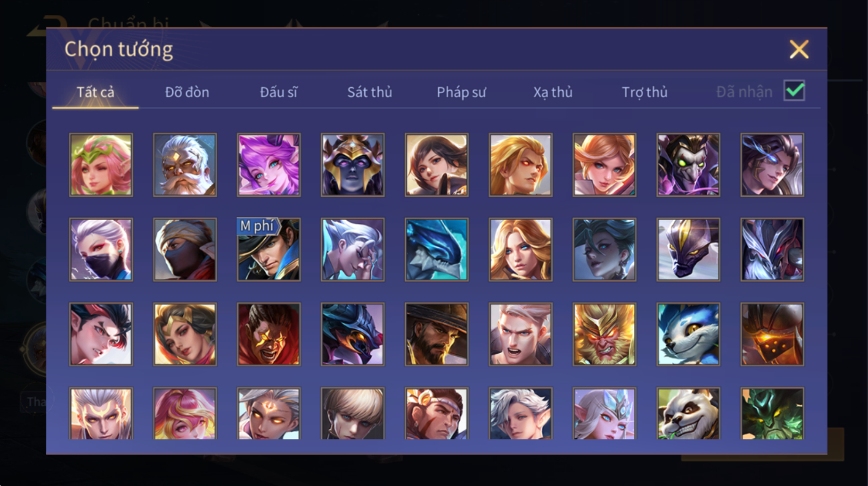Image resolution: width=868 pixels, height=486 pixels.
Task: Select the blue shark creature hero
Action: [x=437, y=249]
